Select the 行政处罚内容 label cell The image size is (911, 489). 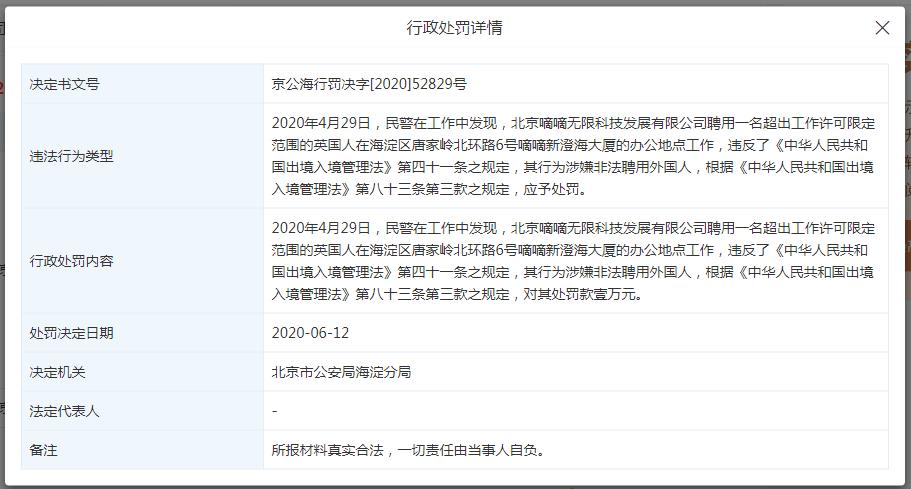[72, 261]
